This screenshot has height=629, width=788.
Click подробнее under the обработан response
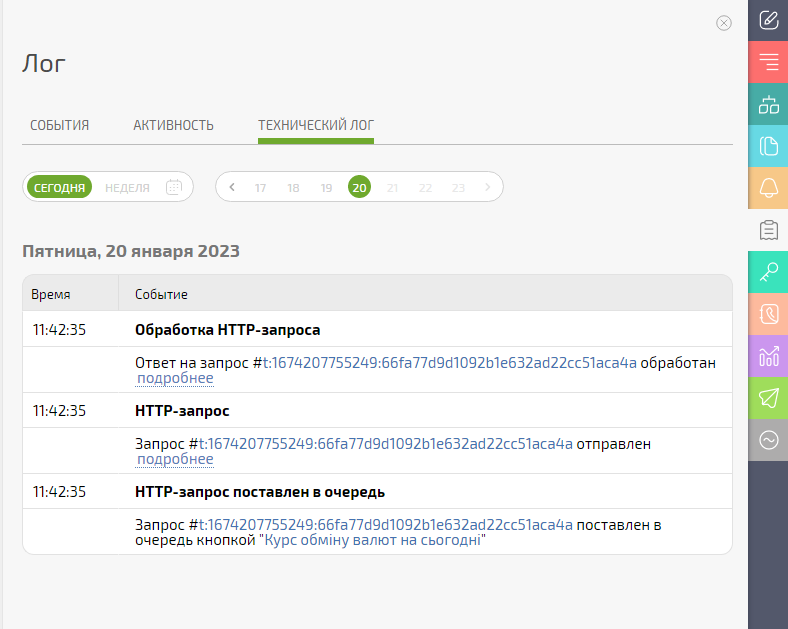(x=175, y=378)
